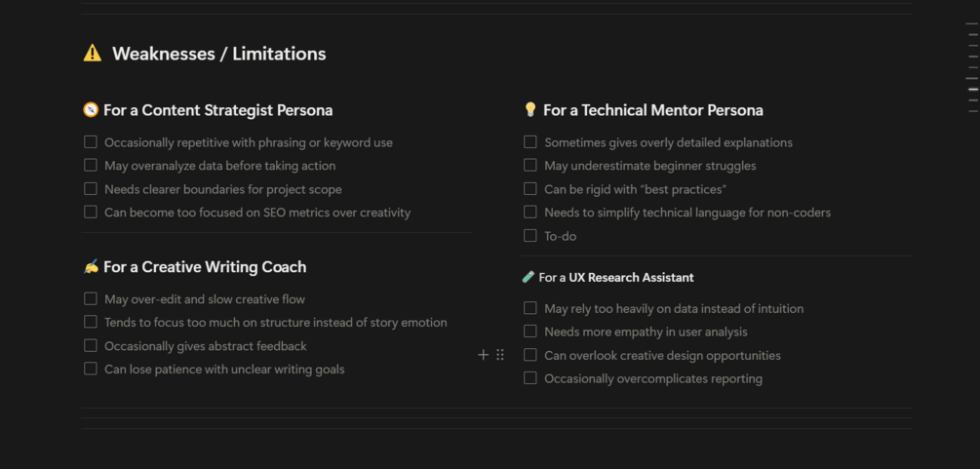Toggle the "Occasionally gives abstract feedback" checkbox
The height and width of the screenshot is (469, 980).
pyautogui.click(x=91, y=346)
